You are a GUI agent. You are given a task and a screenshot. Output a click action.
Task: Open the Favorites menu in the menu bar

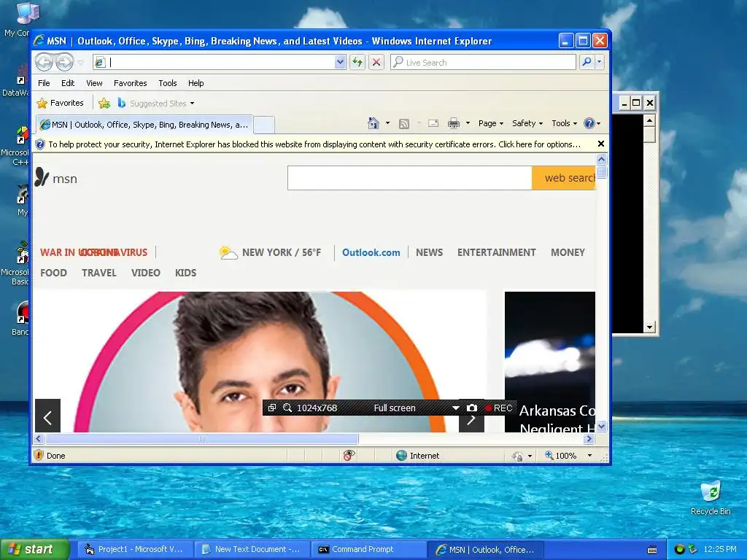[130, 83]
